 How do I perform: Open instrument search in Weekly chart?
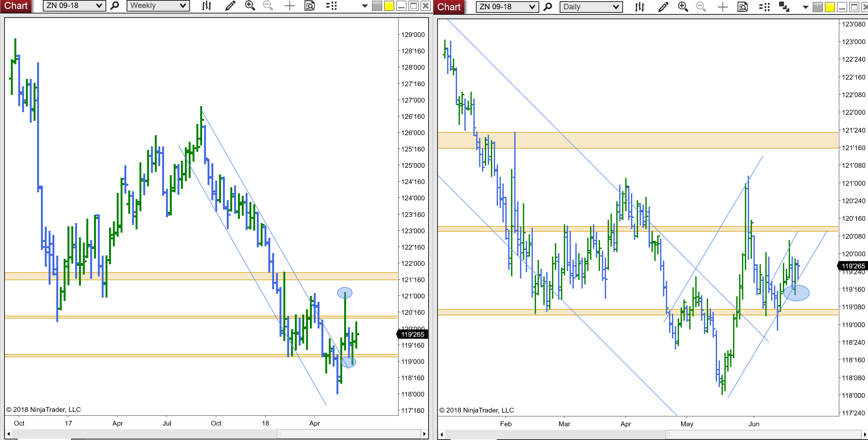[x=115, y=6]
